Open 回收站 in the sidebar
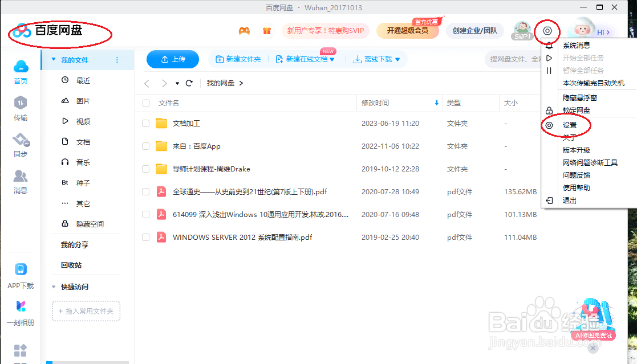This screenshot has height=364, width=637. click(71, 265)
